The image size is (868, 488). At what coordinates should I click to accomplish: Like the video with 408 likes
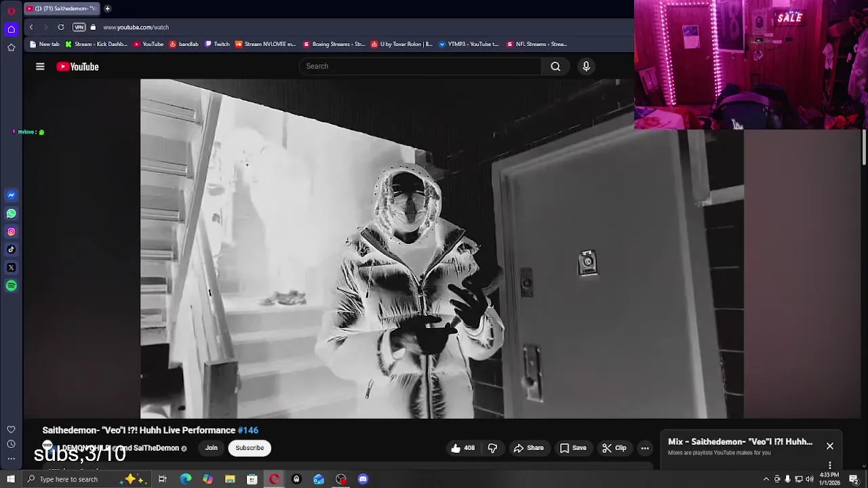(462, 448)
